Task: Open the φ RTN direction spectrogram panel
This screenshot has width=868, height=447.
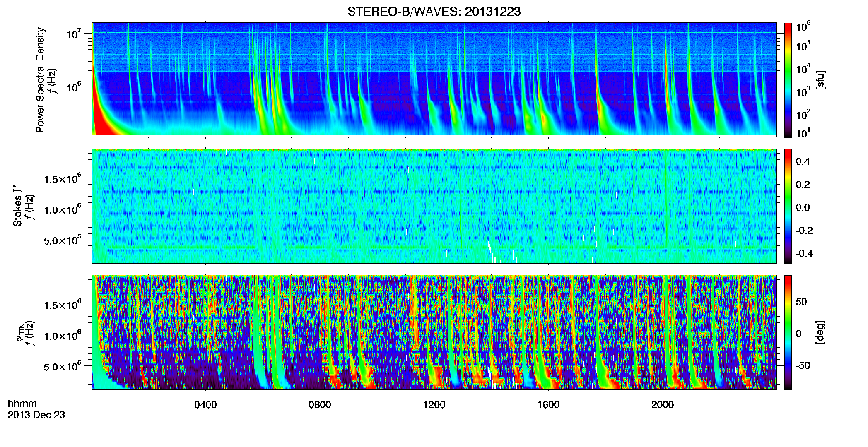Action: coord(434,332)
